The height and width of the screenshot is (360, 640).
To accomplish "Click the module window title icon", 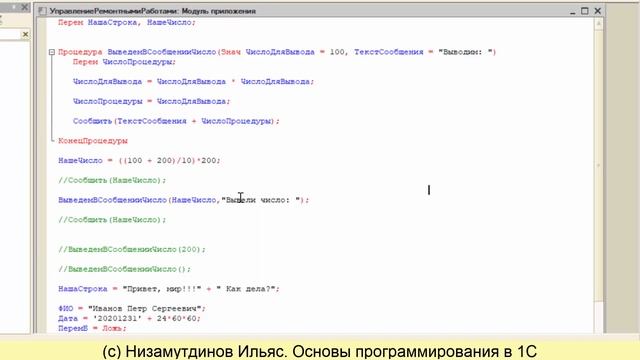I will point(42,11).
